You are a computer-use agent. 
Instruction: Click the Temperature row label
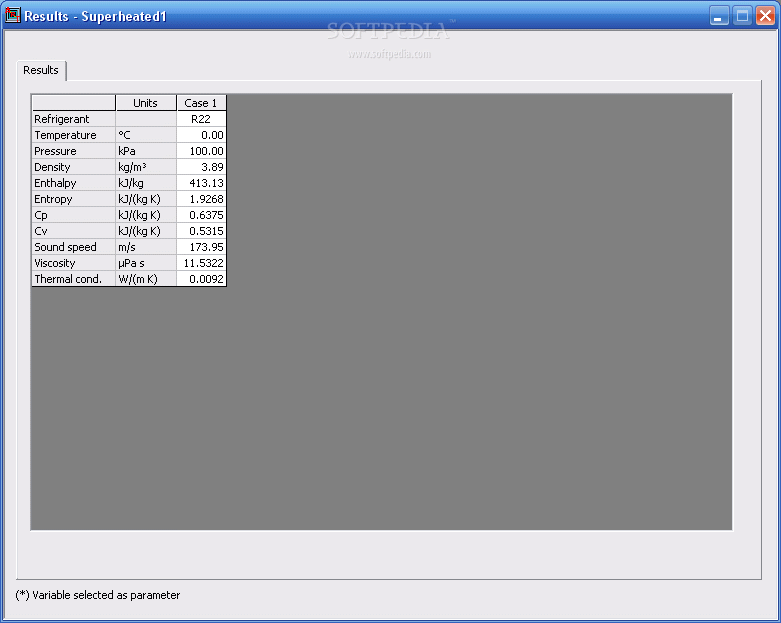[74, 135]
